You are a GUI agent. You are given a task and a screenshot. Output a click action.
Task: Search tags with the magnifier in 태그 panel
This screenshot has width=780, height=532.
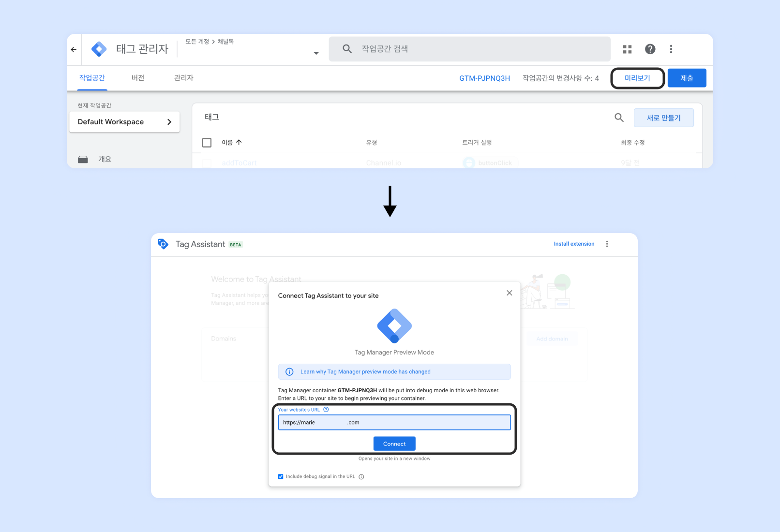coord(619,118)
